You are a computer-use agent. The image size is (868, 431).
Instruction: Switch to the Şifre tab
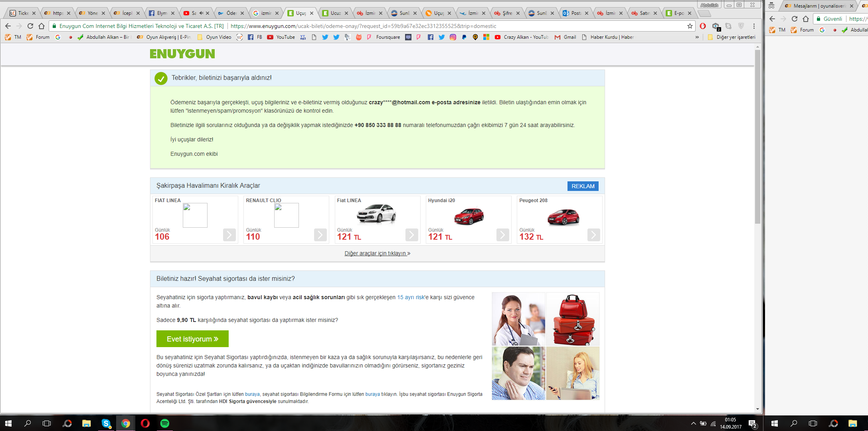pyautogui.click(x=506, y=13)
